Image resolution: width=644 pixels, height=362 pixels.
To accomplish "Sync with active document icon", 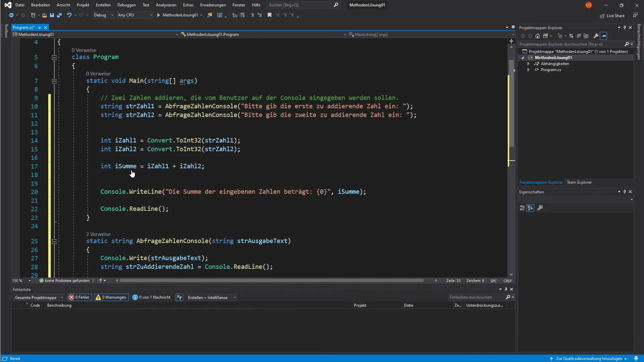I will [571, 36].
